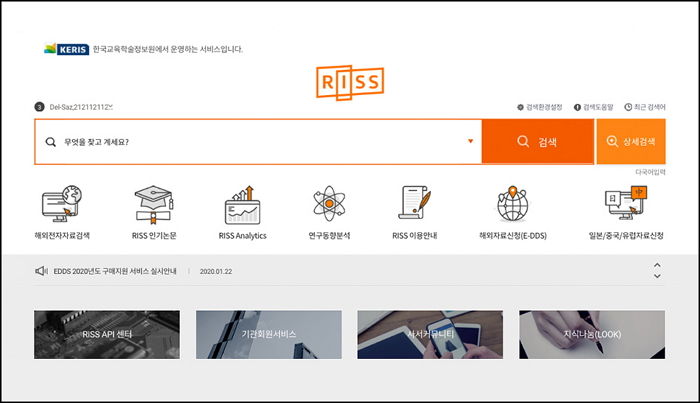Open the RISS API 센터 banner
Viewport: 700px width, 403px height.
click(x=107, y=335)
